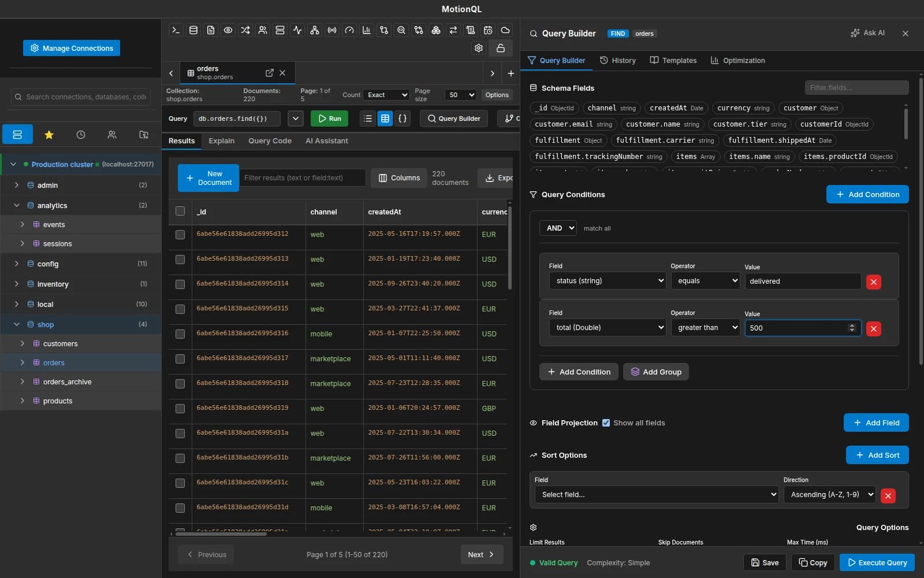This screenshot has height=578, width=924.
Task: Open the Count 'Exact' dropdown
Action: (386, 95)
